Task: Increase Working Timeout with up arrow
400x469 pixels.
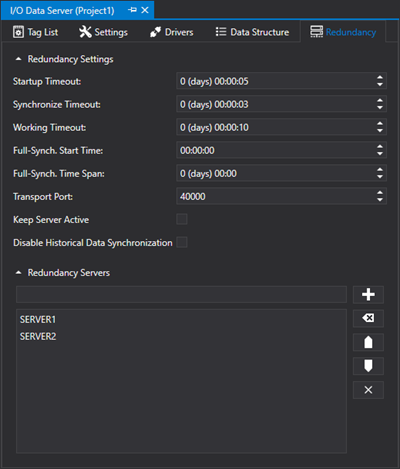Action: tap(380, 124)
